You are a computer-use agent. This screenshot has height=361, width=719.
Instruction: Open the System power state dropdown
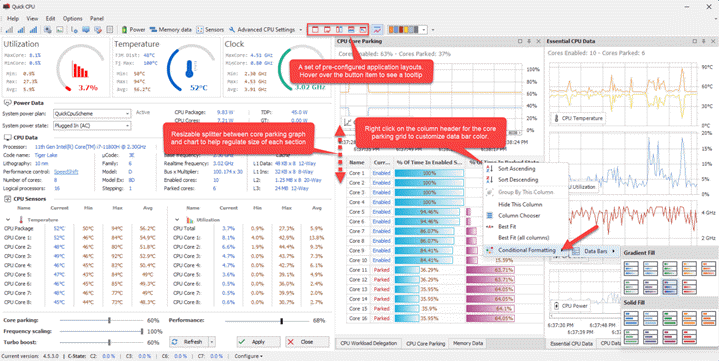click(x=92, y=126)
